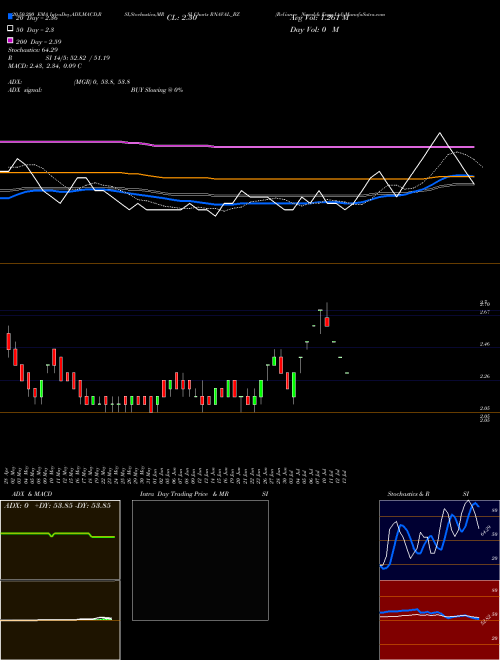Click the 'Intra Day Trading Price & MR' title
This screenshot has height=660, width=500.
[184, 494]
